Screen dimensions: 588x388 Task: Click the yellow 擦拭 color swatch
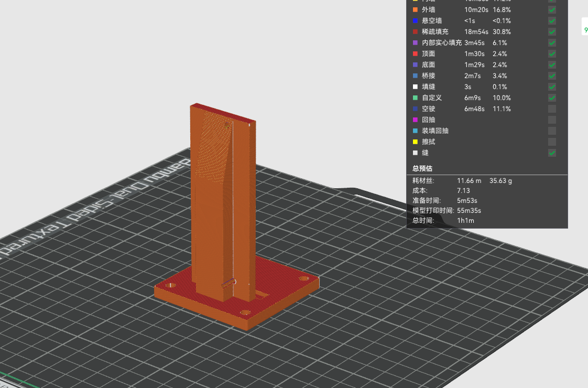[x=415, y=142]
